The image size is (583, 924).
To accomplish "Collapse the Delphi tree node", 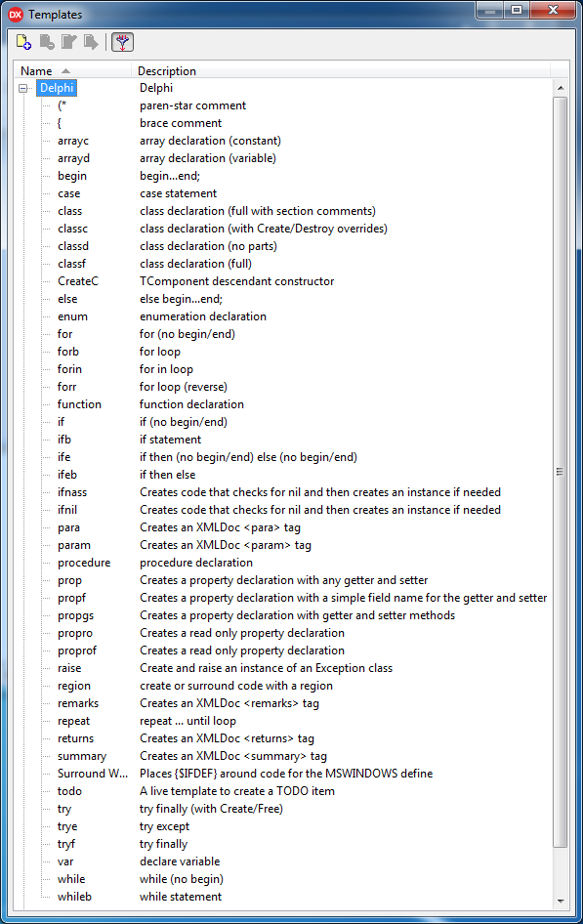I will 23,88.
